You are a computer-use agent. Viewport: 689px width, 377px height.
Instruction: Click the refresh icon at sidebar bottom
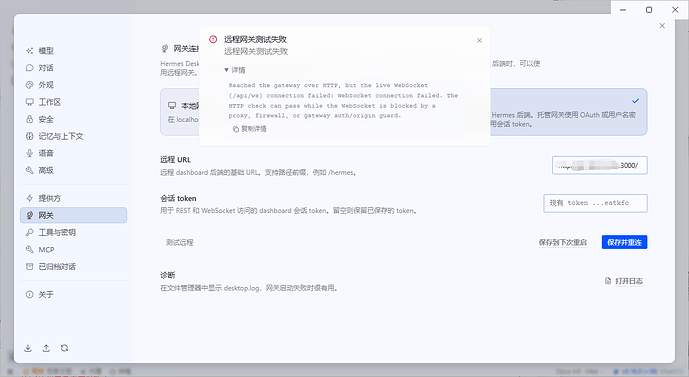[x=65, y=348]
